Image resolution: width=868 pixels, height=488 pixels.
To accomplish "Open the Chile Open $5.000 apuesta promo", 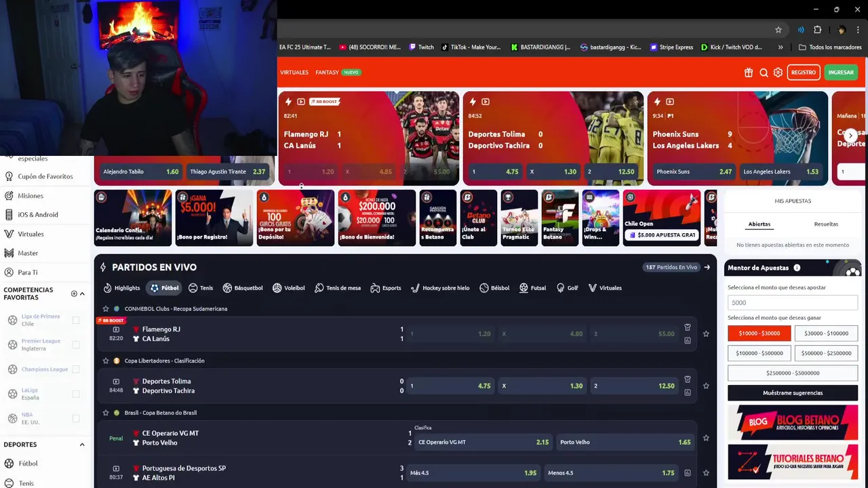I will (662, 218).
